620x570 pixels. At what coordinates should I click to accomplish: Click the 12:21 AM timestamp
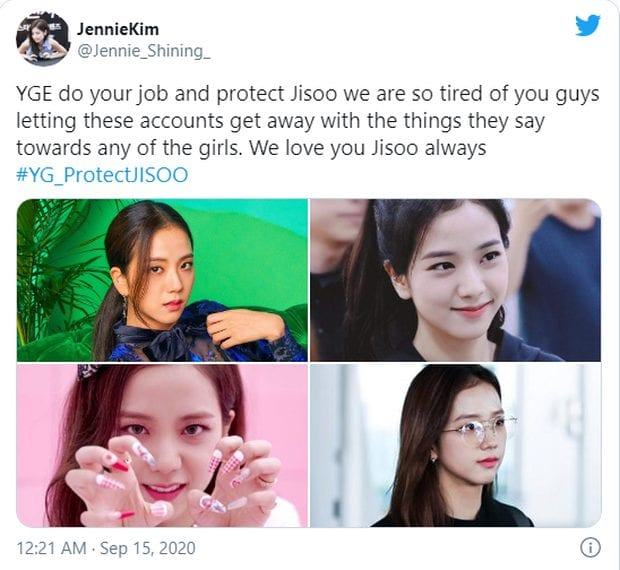[x=51, y=548]
